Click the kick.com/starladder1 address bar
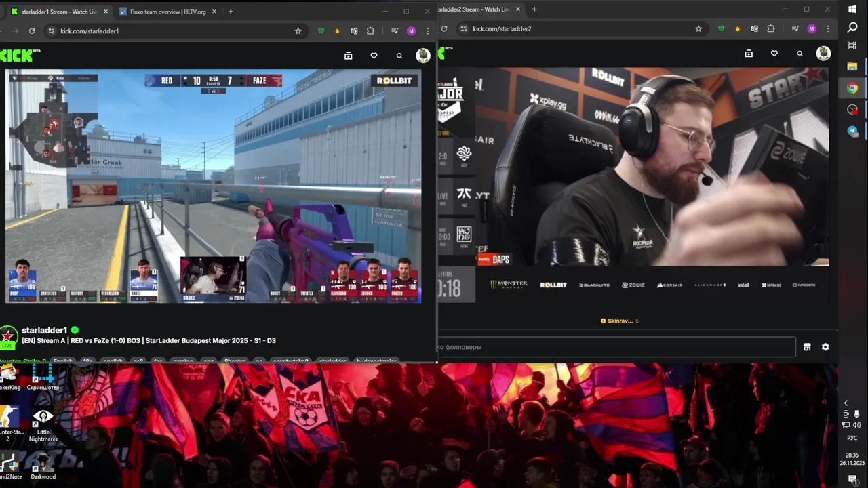Viewport: 868px width, 488px height. pos(176,30)
